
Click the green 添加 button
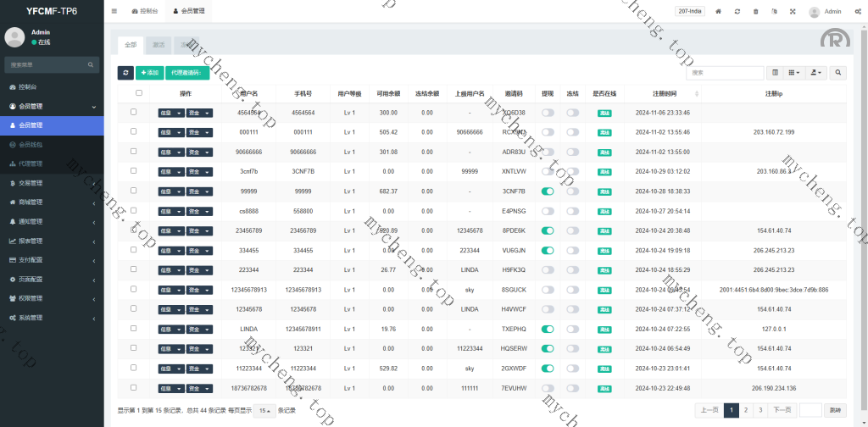tap(149, 73)
